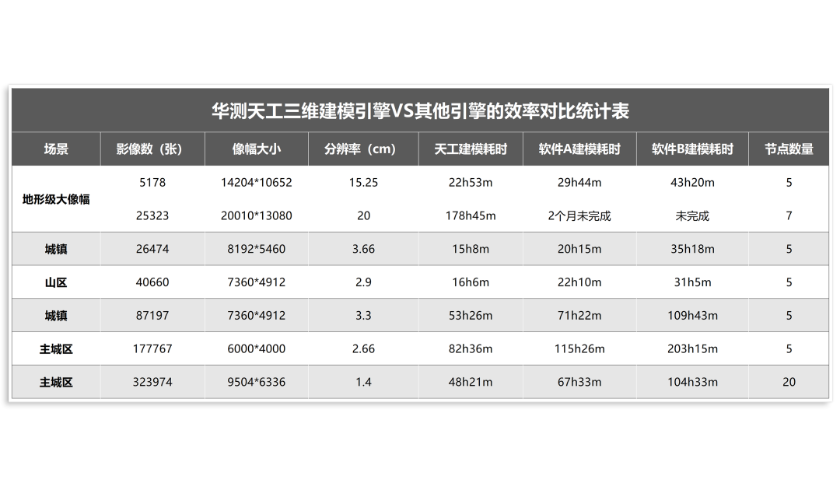
Task: Click the 31h5m time cell
Action: (x=692, y=282)
